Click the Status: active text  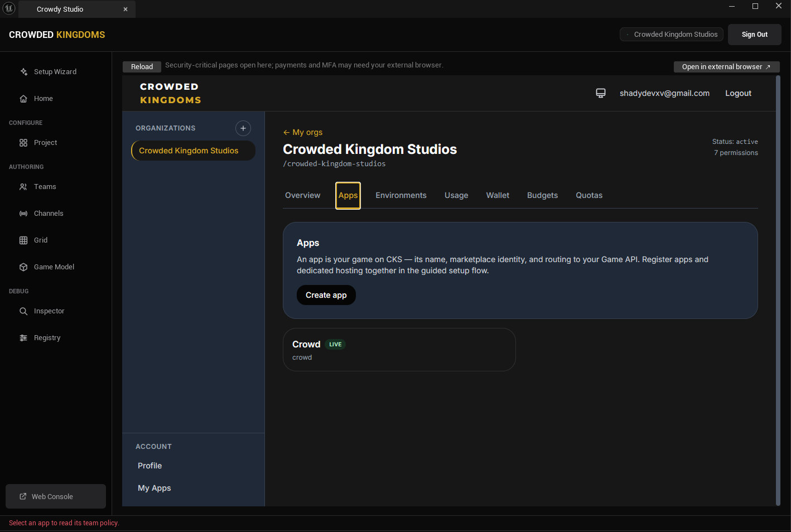click(x=735, y=142)
